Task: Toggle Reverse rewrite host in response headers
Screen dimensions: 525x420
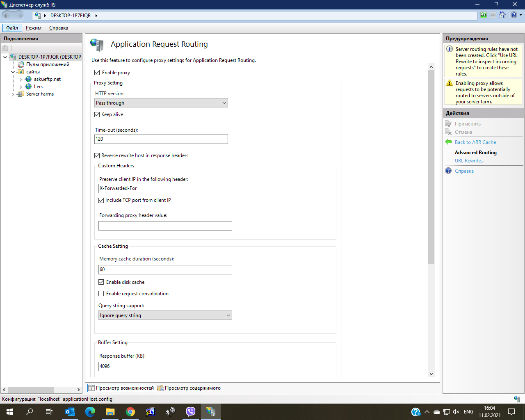Action: 97,156
